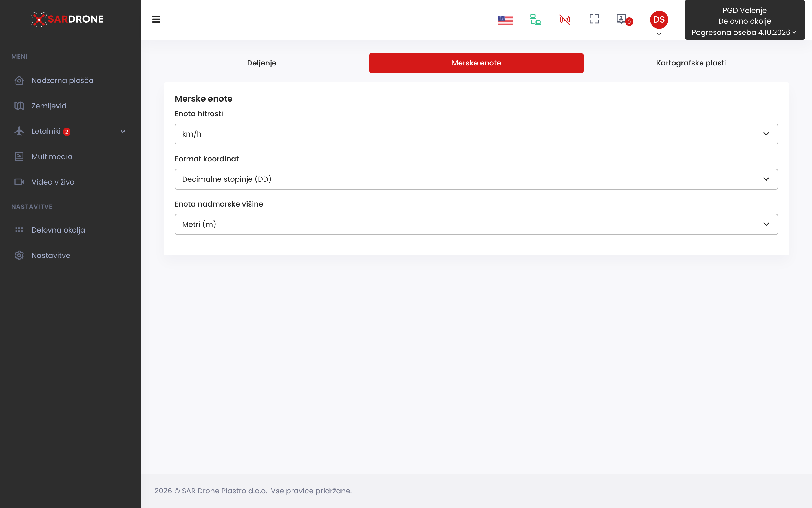812x508 pixels.
Task: Click the Letalniki aircraft icon
Action: pyautogui.click(x=19, y=131)
